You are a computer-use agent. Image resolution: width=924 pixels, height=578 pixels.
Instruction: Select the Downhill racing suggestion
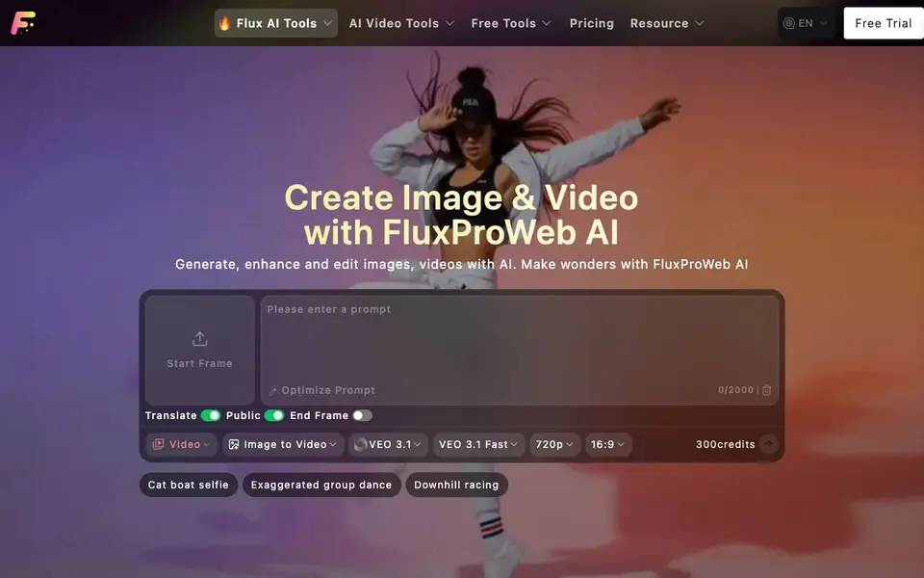456,485
